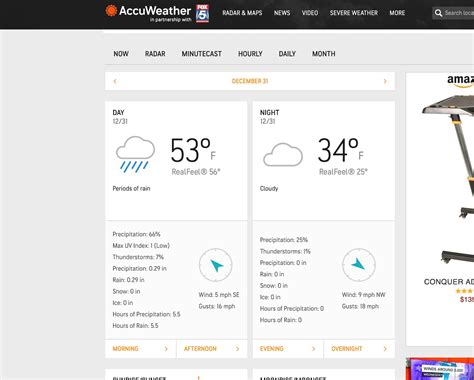The image size is (474, 380).
Task: Switch to the Now tab
Action: (121, 54)
